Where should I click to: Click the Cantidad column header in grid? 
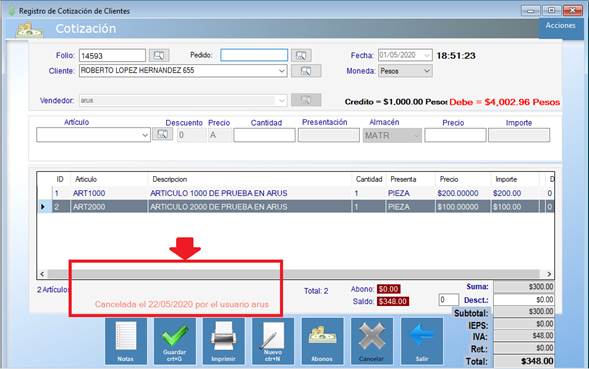click(369, 179)
